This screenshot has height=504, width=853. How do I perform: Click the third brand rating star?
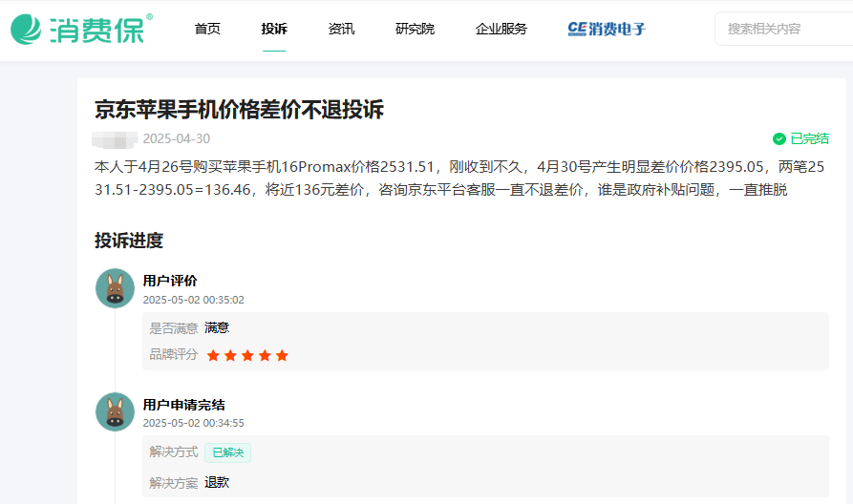click(x=247, y=355)
